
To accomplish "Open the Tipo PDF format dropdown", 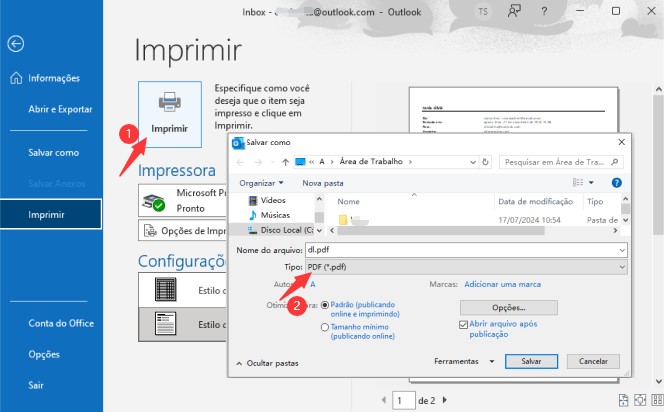I will point(466,267).
